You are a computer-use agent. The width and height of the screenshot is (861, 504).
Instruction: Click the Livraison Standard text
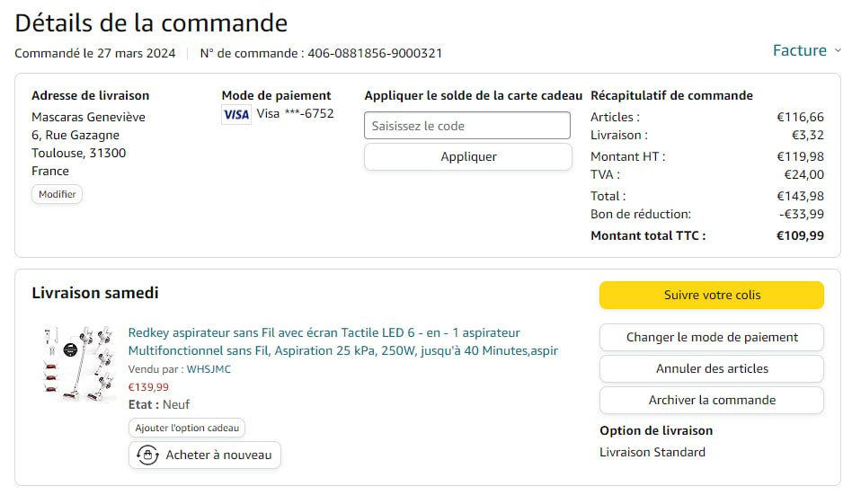point(652,452)
